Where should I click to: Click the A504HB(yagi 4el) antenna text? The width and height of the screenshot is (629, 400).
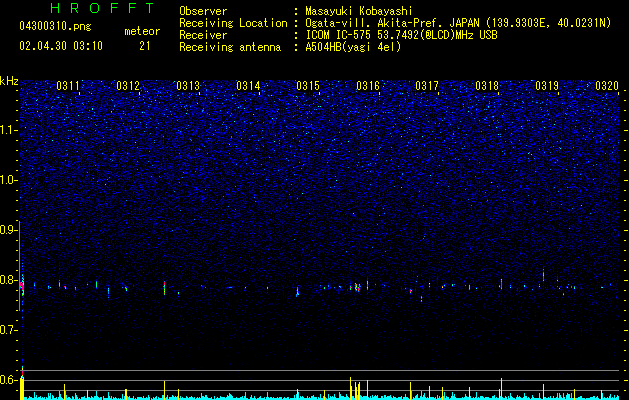point(353,47)
